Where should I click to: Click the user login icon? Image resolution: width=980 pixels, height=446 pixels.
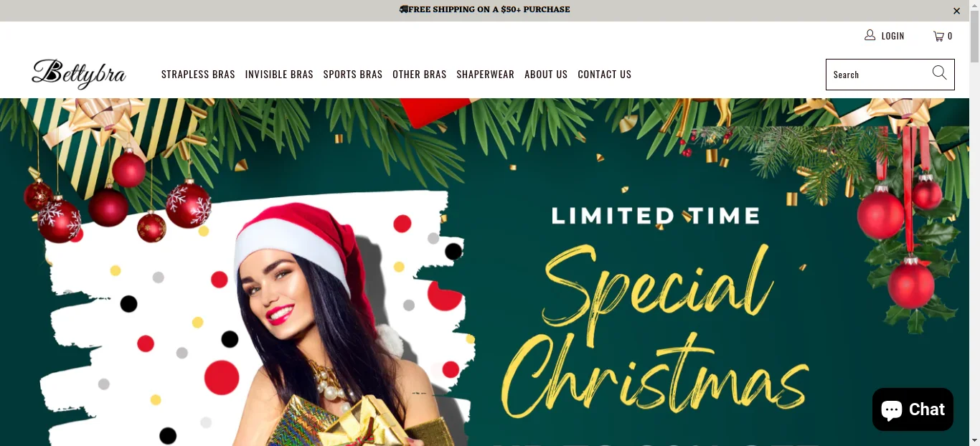pyautogui.click(x=870, y=35)
